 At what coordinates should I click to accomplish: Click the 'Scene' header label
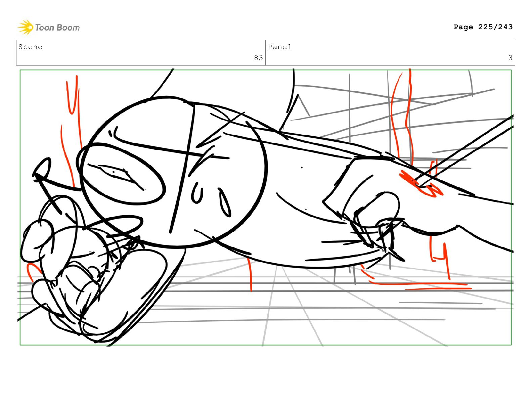30,47
